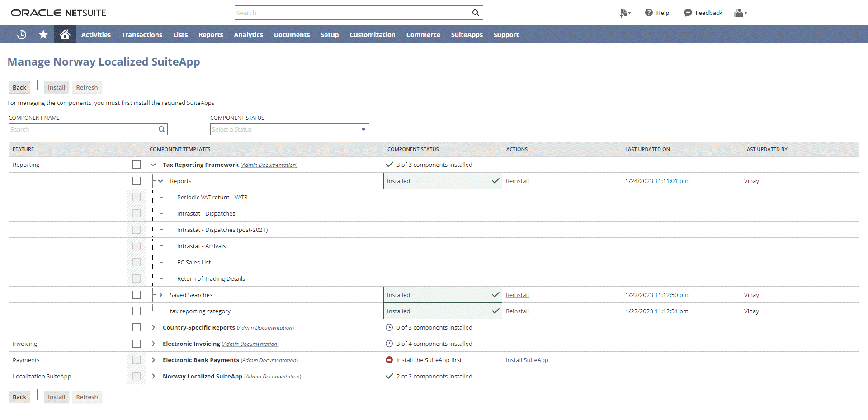Click the Feedback speech bubble icon
The width and height of the screenshot is (868, 420).
coord(688,13)
